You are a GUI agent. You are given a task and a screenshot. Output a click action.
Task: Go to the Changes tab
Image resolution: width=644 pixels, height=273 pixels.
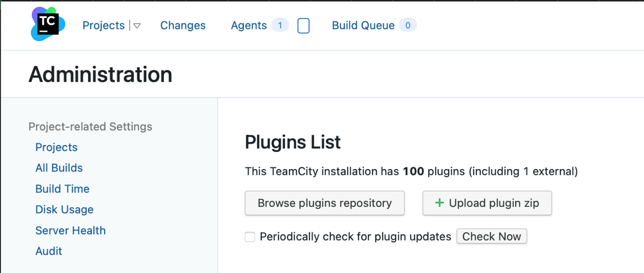coord(183,25)
